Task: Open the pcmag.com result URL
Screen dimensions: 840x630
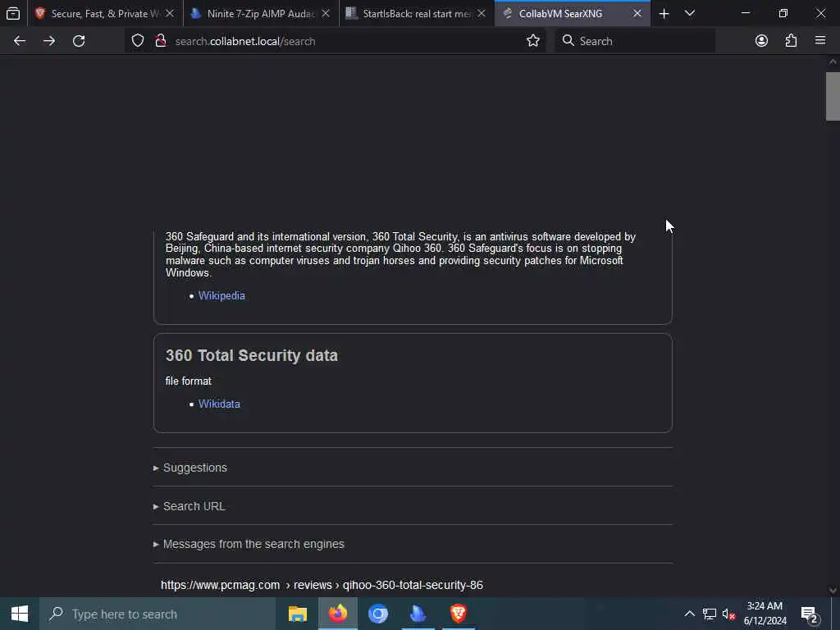Action: click(x=322, y=585)
